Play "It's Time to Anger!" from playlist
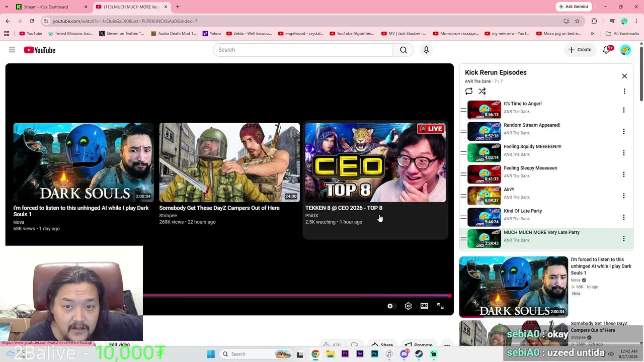 pyautogui.click(x=484, y=110)
